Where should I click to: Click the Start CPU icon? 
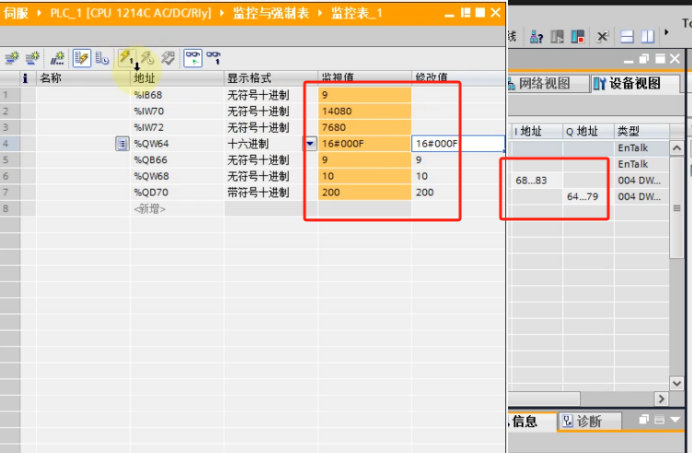click(x=557, y=37)
